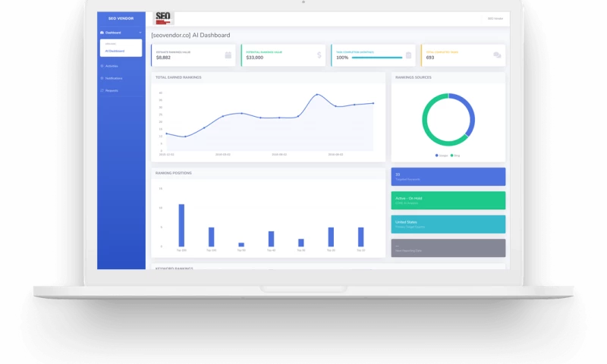Select AI Dashboard in the sidebar submenu
Image resolution: width=607 pixels, height=364 pixels.
115,51
